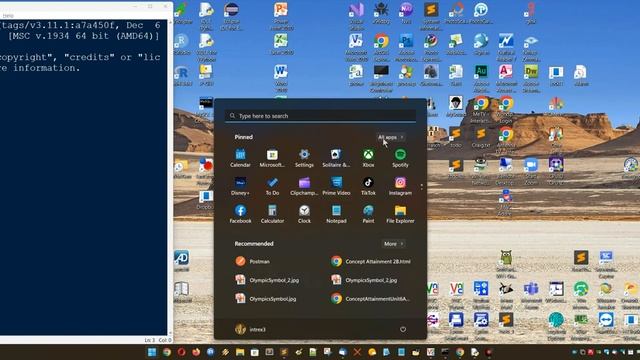Open Settings from the pinned apps

(304, 158)
